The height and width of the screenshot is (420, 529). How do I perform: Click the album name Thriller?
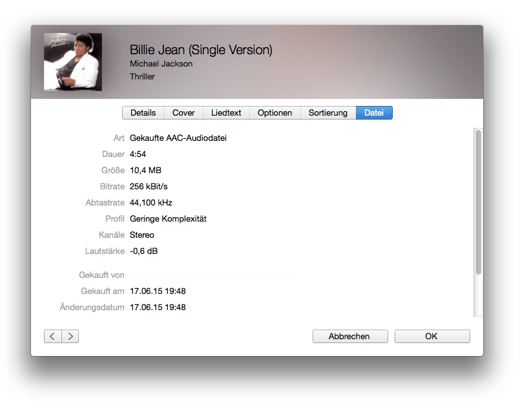click(142, 77)
